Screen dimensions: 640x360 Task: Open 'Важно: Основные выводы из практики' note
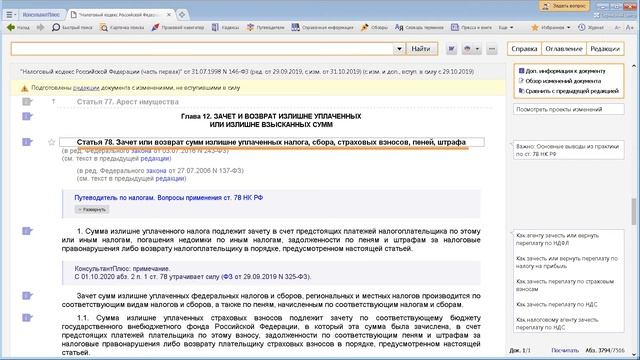569,150
